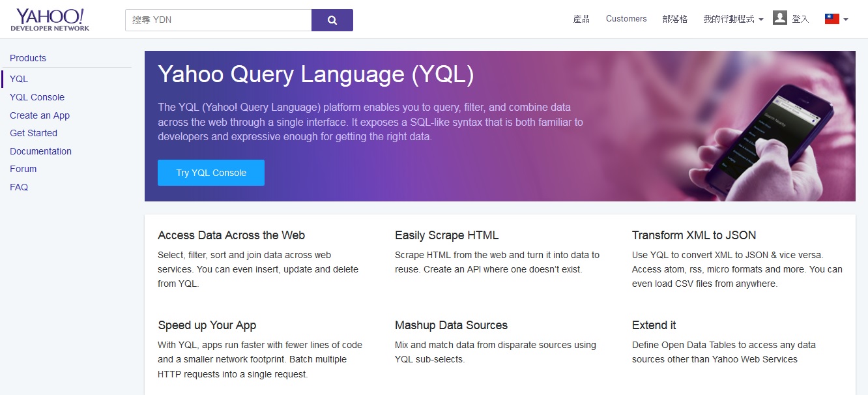Go to Create an App
The height and width of the screenshot is (395, 868).
click(40, 115)
